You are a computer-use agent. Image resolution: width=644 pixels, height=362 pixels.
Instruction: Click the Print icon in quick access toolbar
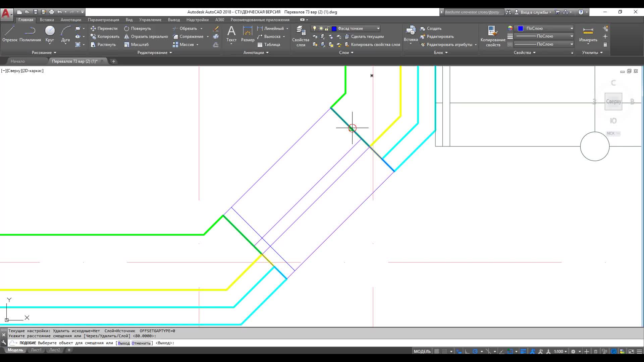click(51, 12)
